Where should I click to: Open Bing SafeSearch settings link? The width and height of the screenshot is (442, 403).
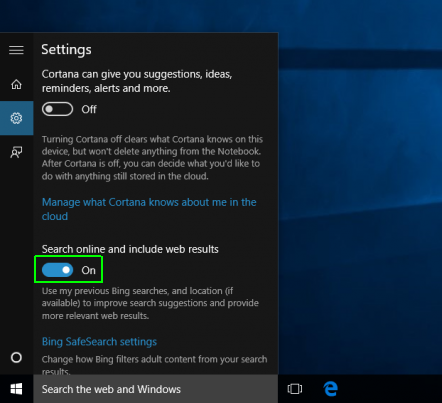click(x=99, y=342)
